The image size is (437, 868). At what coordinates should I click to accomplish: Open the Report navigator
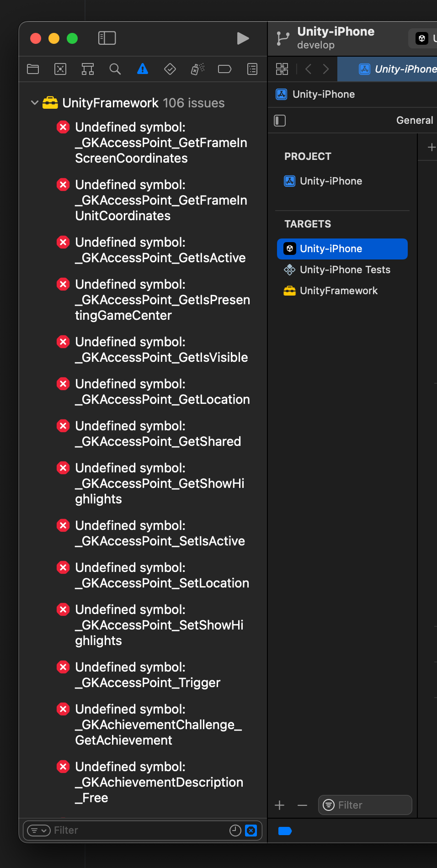click(x=252, y=69)
